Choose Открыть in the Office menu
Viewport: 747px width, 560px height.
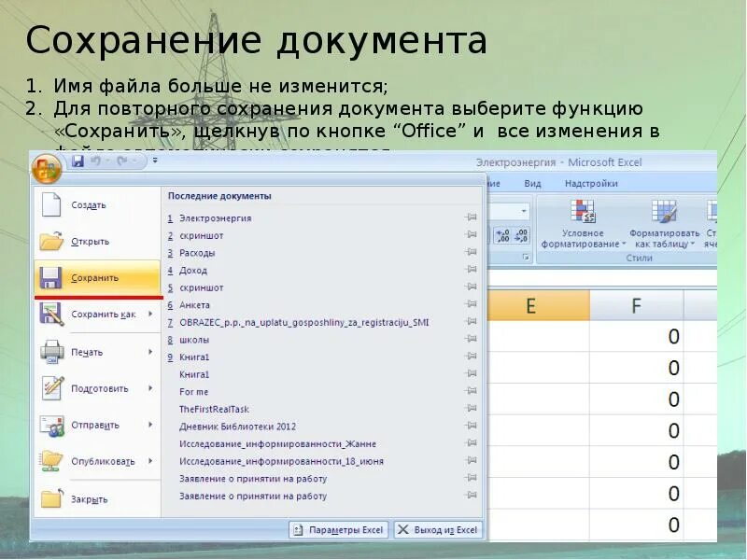(97, 242)
